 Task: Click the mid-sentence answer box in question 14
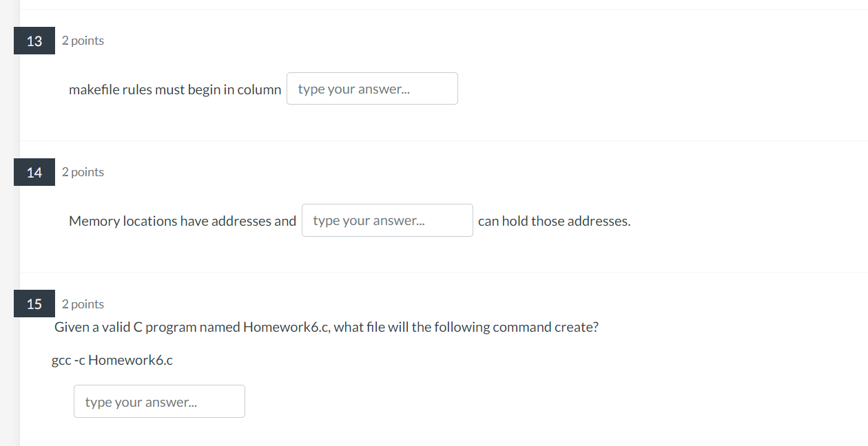[x=387, y=220]
